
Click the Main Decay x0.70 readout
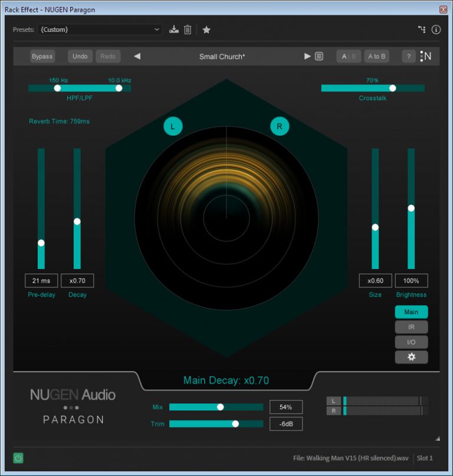click(x=226, y=380)
